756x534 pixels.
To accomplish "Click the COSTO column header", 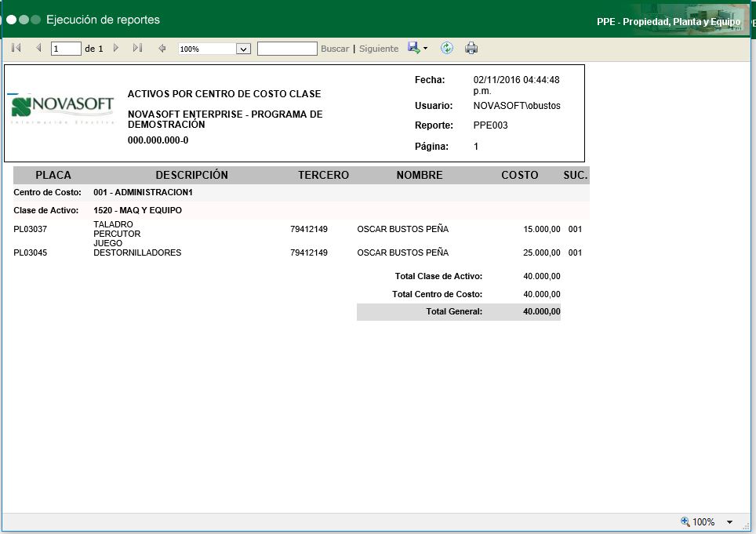I will click(x=520, y=175).
